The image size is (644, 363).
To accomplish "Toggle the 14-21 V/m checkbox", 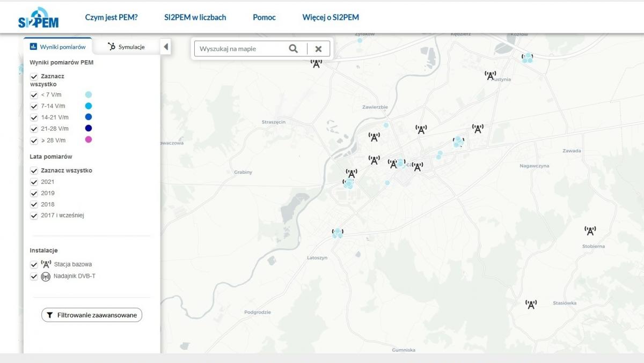I will (34, 117).
